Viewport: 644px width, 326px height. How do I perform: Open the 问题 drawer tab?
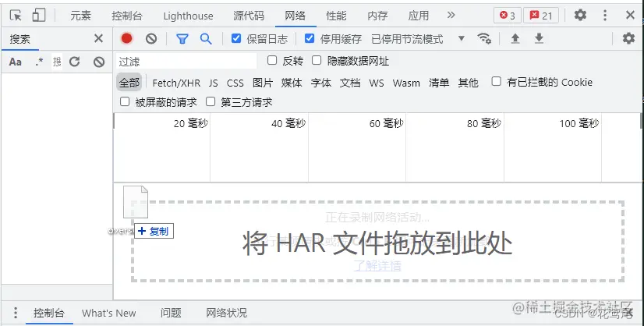click(x=171, y=314)
